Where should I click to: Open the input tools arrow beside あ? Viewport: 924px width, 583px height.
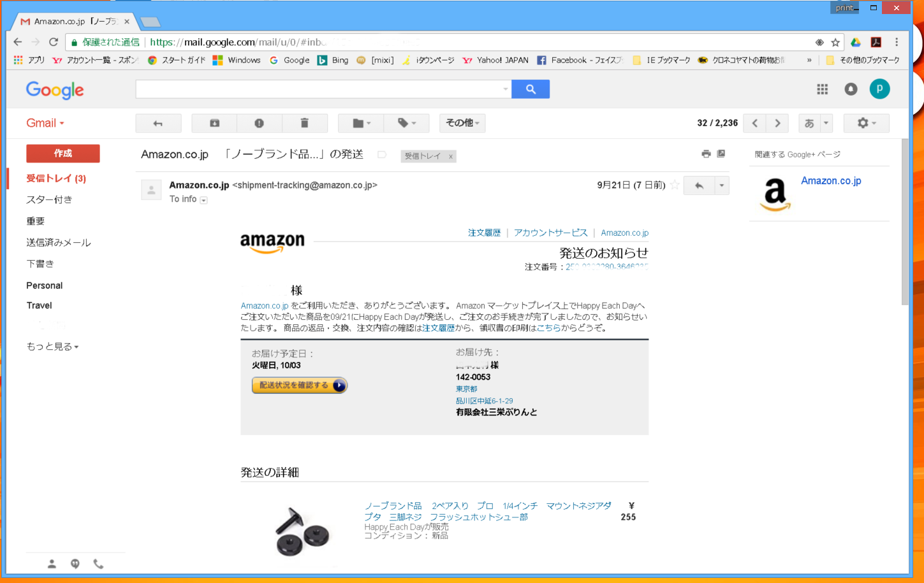point(826,123)
